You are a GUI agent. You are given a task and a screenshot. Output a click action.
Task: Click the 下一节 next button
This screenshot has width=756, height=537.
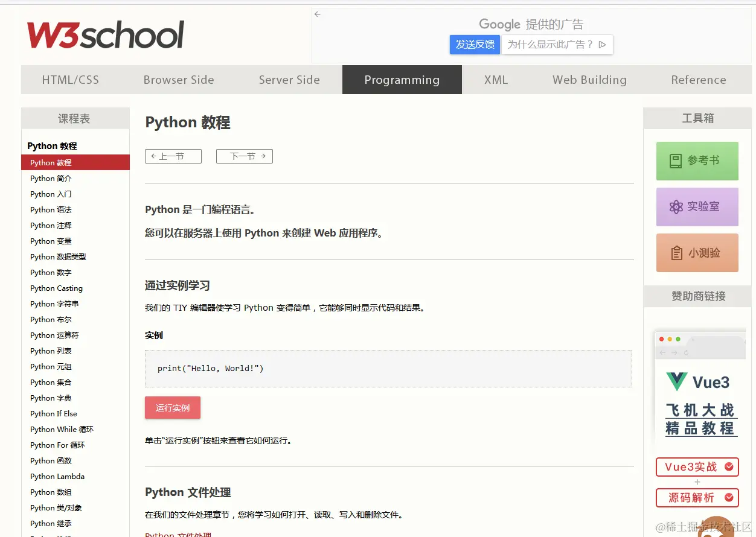click(245, 156)
